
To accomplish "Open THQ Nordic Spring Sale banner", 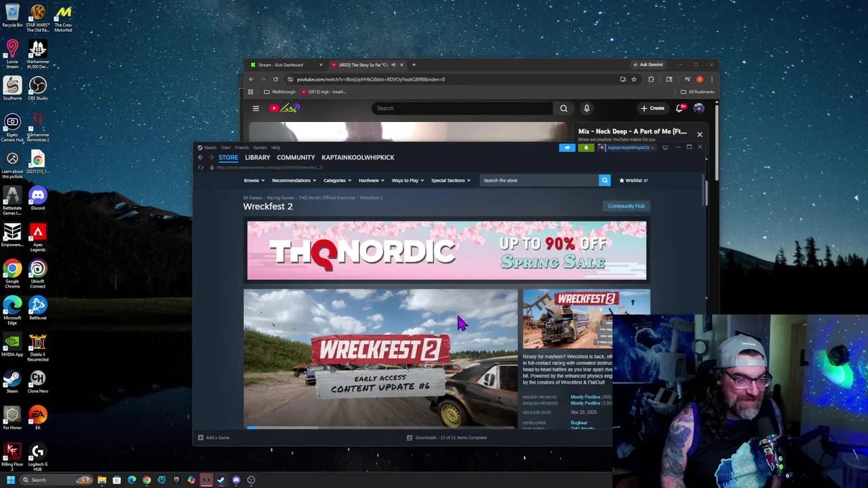I will 447,250.
